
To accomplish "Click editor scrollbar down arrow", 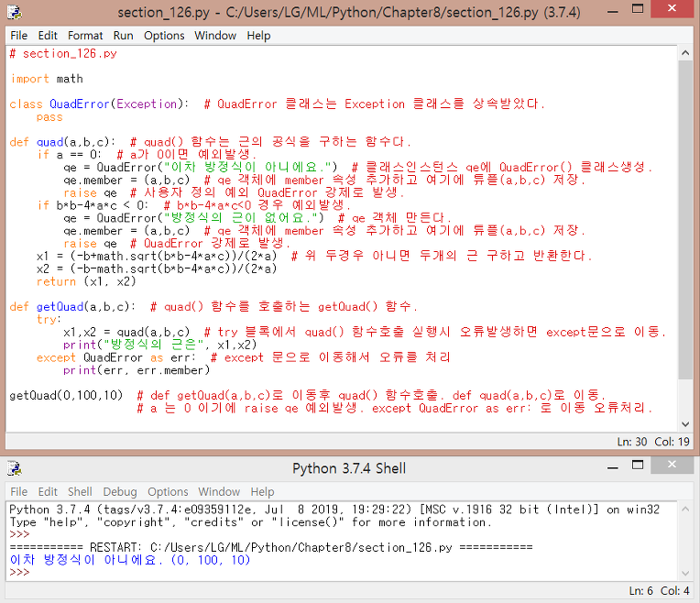I will click(685, 424).
